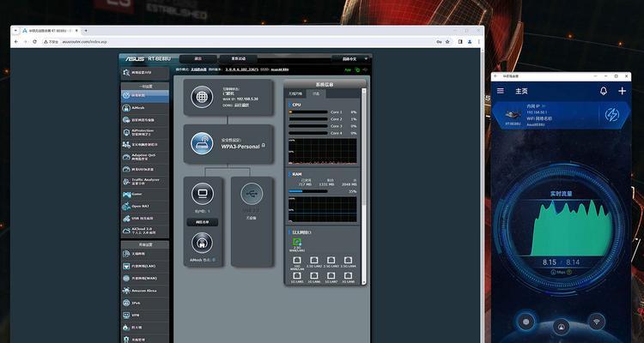Click the SSID link in the router header

(281, 69)
